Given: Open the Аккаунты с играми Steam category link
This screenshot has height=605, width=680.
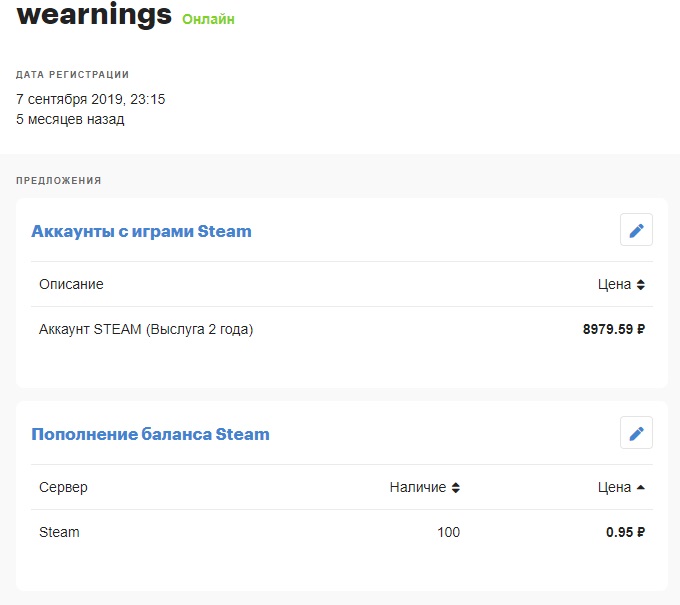Looking at the screenshot, I should [x=141, y=231].
